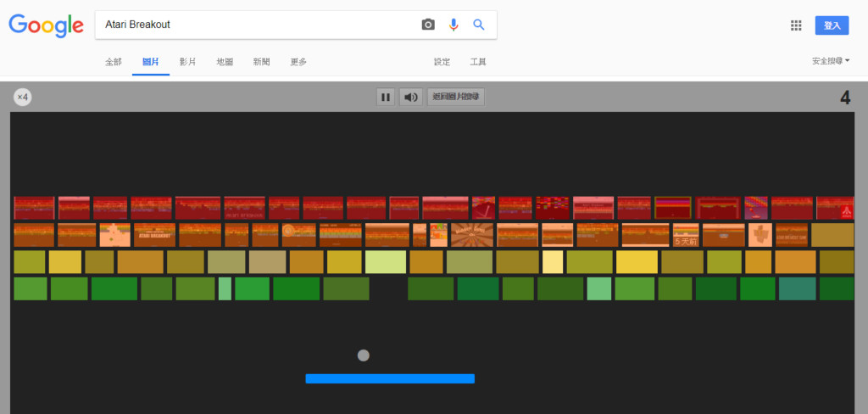
Task: Click the microphone voice search icon
Action: [x=453, y=25]
